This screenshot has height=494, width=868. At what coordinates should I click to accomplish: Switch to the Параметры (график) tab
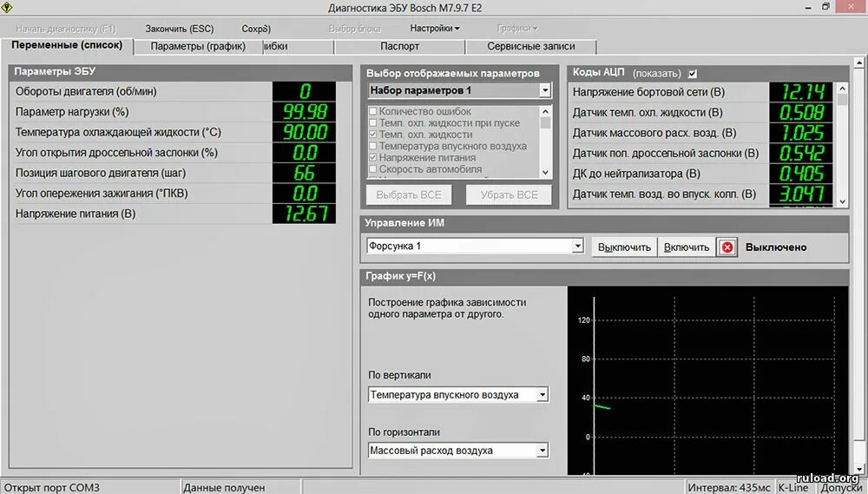click(198, 47)
